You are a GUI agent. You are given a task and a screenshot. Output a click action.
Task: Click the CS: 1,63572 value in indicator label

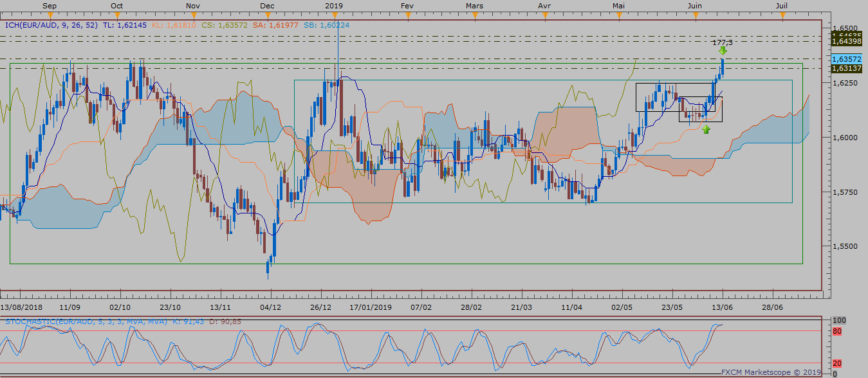coord(225,25)
